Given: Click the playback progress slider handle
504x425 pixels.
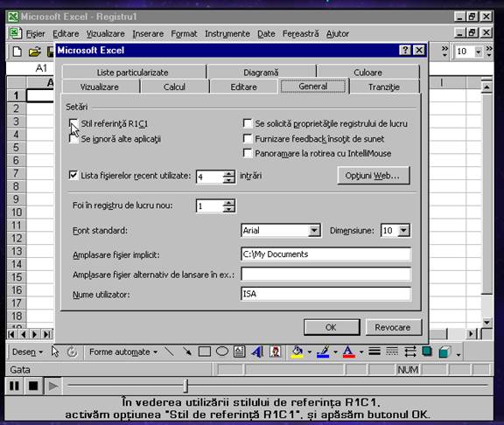Looking at the screenshot, I should click(185, 386).
